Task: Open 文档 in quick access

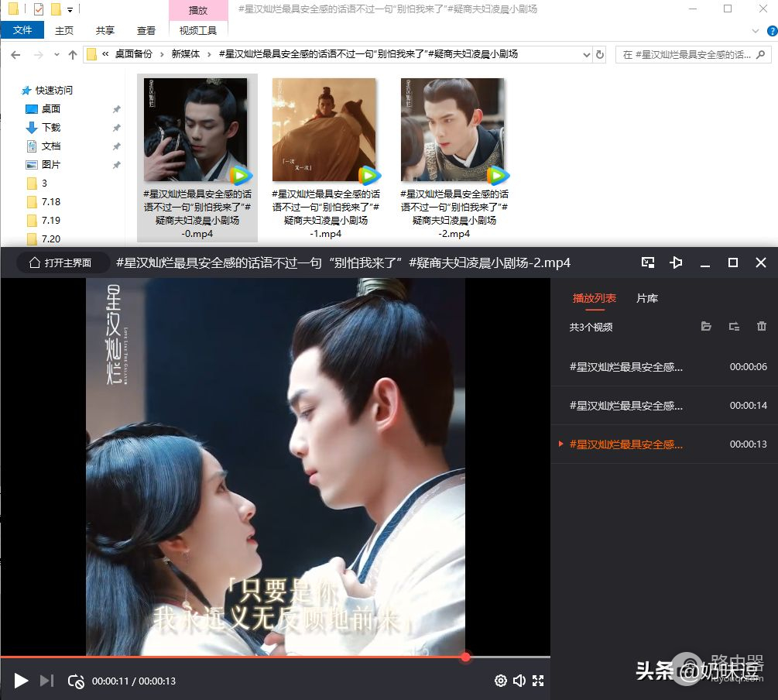Action: pos(43,146)
